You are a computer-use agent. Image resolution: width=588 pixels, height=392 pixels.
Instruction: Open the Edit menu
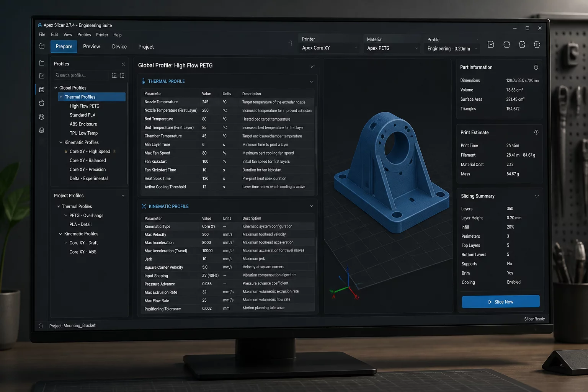[55, 34]
